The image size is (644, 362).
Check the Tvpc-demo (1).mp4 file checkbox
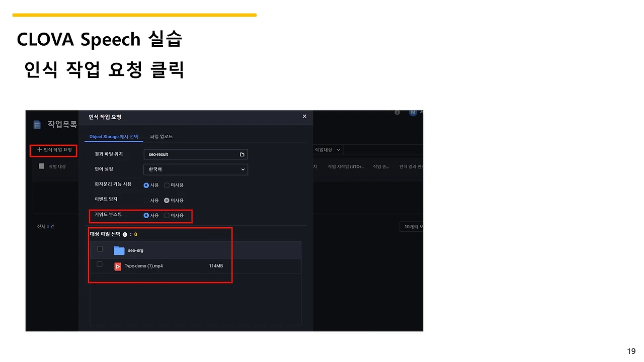tap(100, 264)
